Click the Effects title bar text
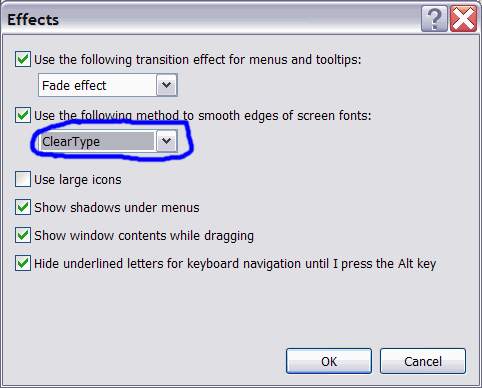482x388 pixels. coord(33,20)
